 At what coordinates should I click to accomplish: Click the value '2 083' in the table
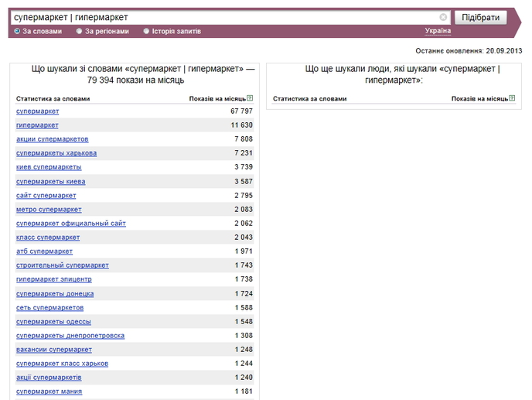point(244,210)
